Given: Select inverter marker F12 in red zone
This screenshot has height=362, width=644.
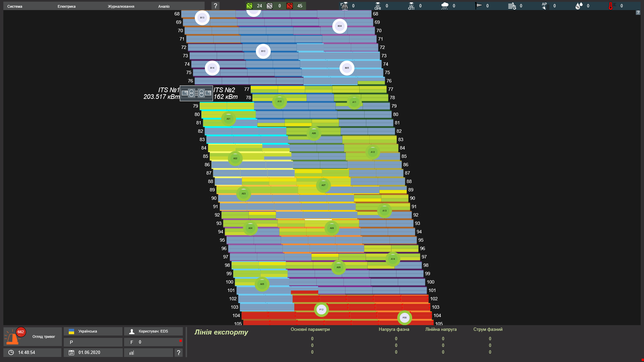Looking at the screenshot, I should (x=321, y=309).
